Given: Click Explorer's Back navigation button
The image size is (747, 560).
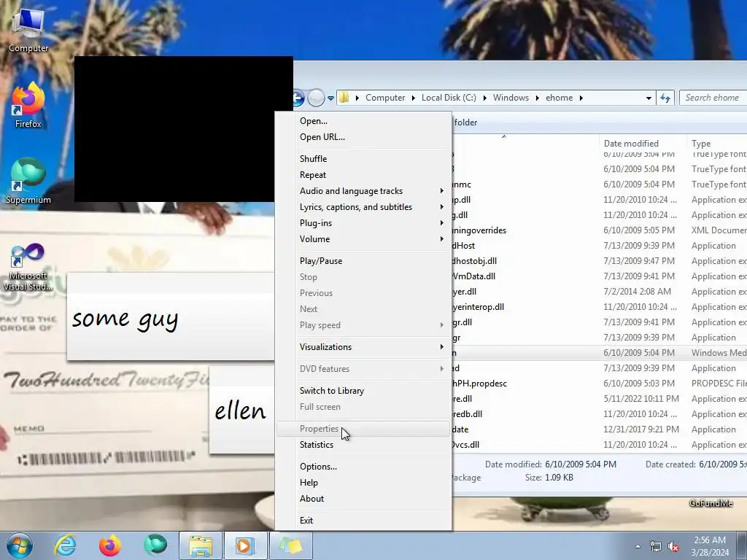Looking at the screenshot, I should click(298, 98).
